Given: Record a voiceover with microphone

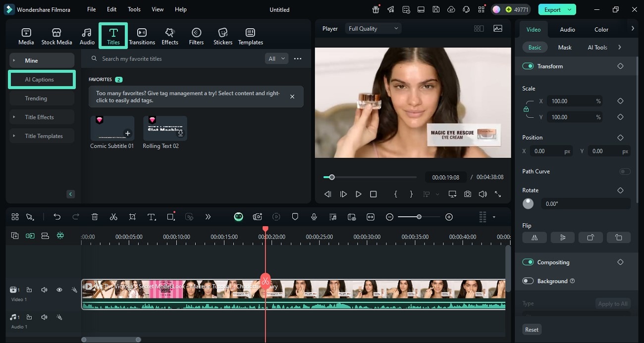Looking at the screenshot, I should click(x=314, y=217).
